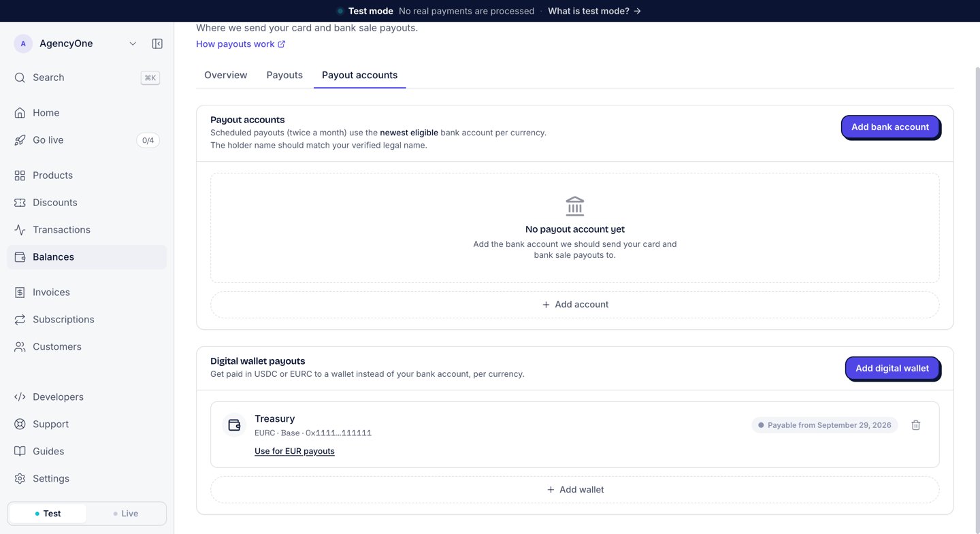Viewport: 980px width, 534px height.
Task: Click the Add bank account button
Action: [x=890, y=127]
